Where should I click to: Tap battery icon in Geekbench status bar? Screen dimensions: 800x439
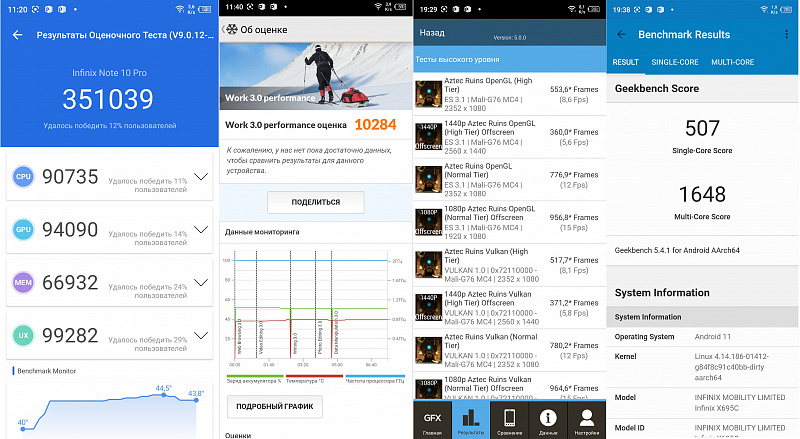pos(787,9)
